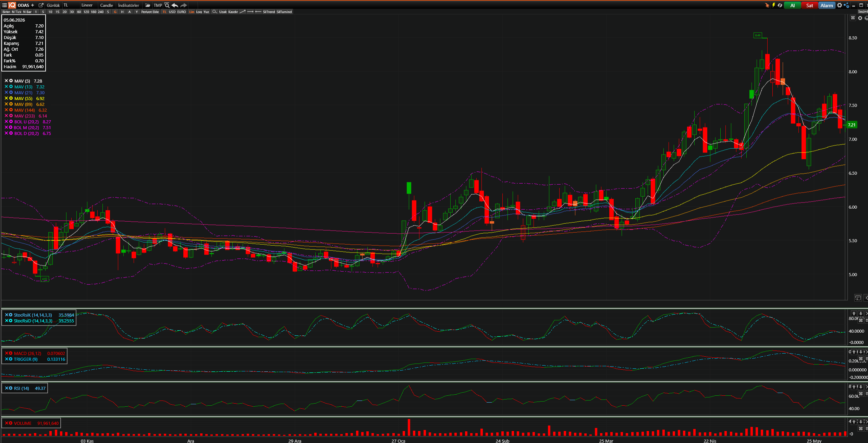This screenshot has width=868, height=443.
Task: Click the green Al buy button
Action: pos(792,5)
